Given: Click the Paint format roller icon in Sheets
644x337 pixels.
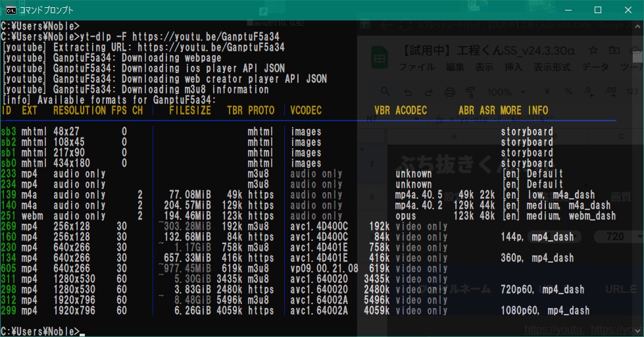Looking at the screenshot, I should [470, 92].
